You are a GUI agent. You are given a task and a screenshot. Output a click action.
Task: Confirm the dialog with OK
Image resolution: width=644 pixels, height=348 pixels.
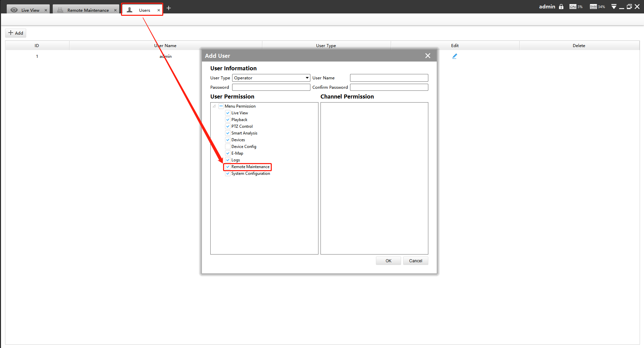click(388, 261)
